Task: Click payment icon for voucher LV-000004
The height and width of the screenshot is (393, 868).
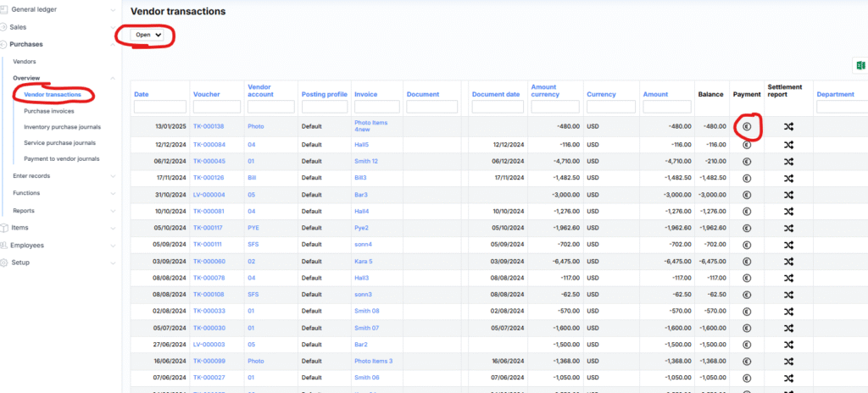Action: pos(746,194)
